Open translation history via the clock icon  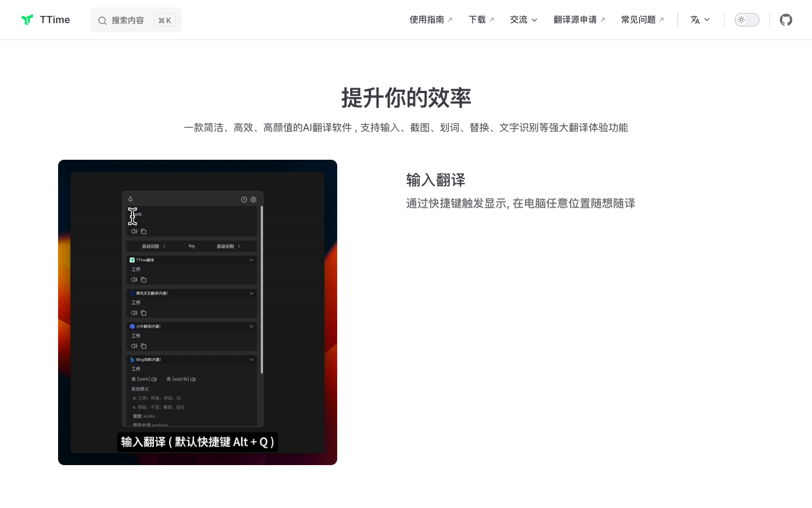244,200
